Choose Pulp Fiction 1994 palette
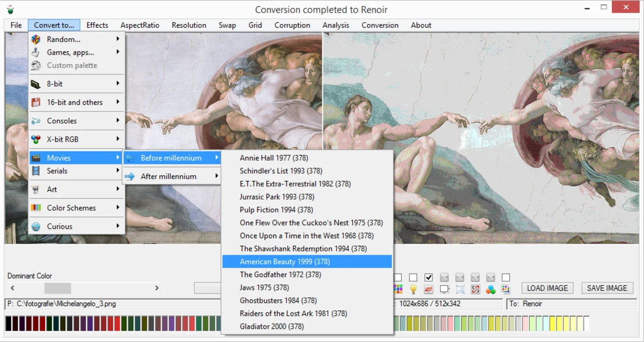This screenshot has width=644, height=342. point(307,210)
